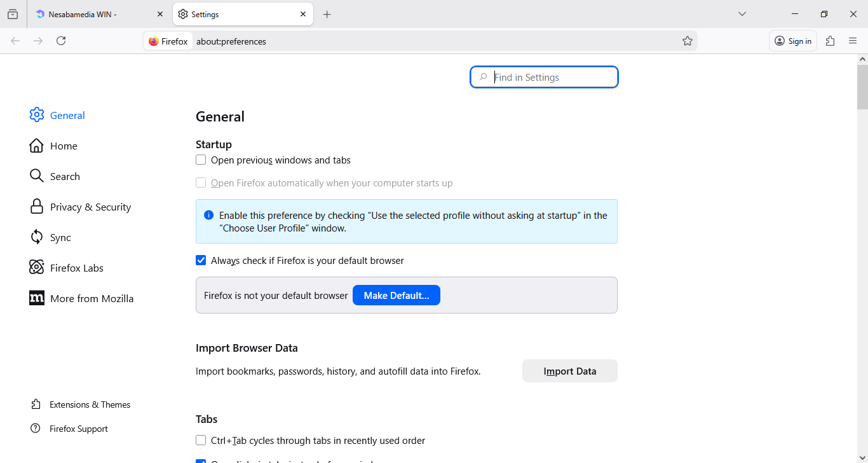The width and height of the screenshot is (868, 463).
Task: Uncheck Always check if Firefox is default browser
Action: point(201,261)
